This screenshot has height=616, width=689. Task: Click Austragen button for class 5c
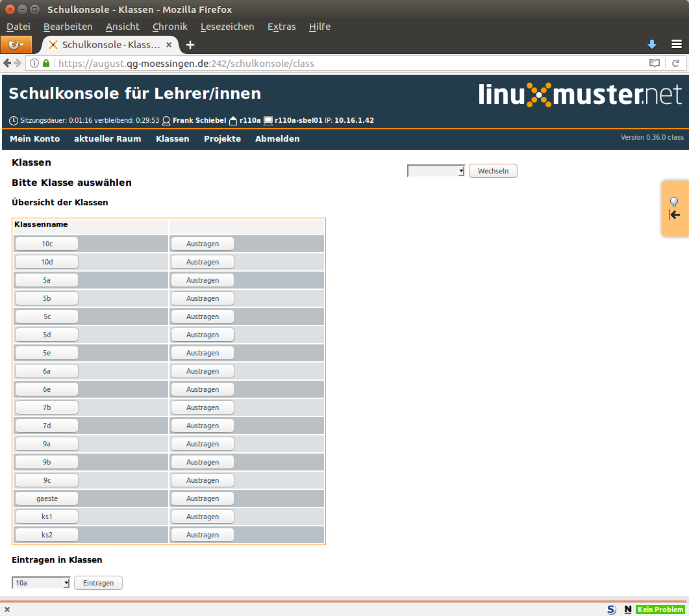click(202, 316)
